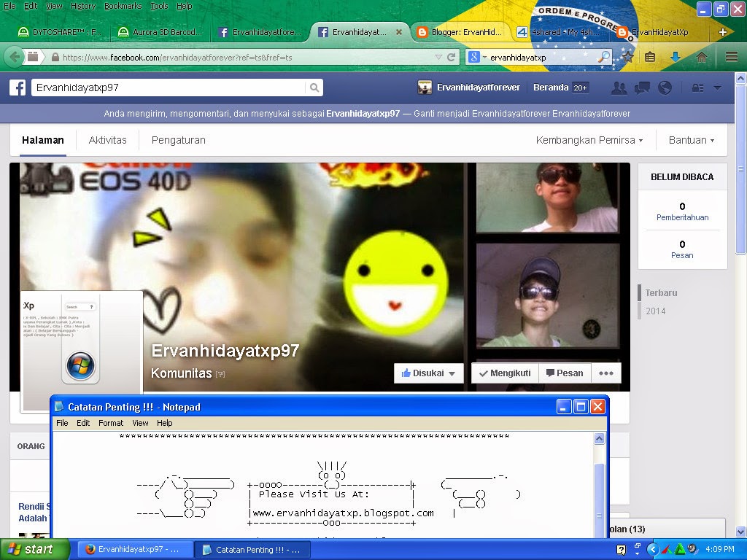Screen dimensions: 747x560
Task: Toggle the Mengikuti follow button
Action: tap(505, 373)
